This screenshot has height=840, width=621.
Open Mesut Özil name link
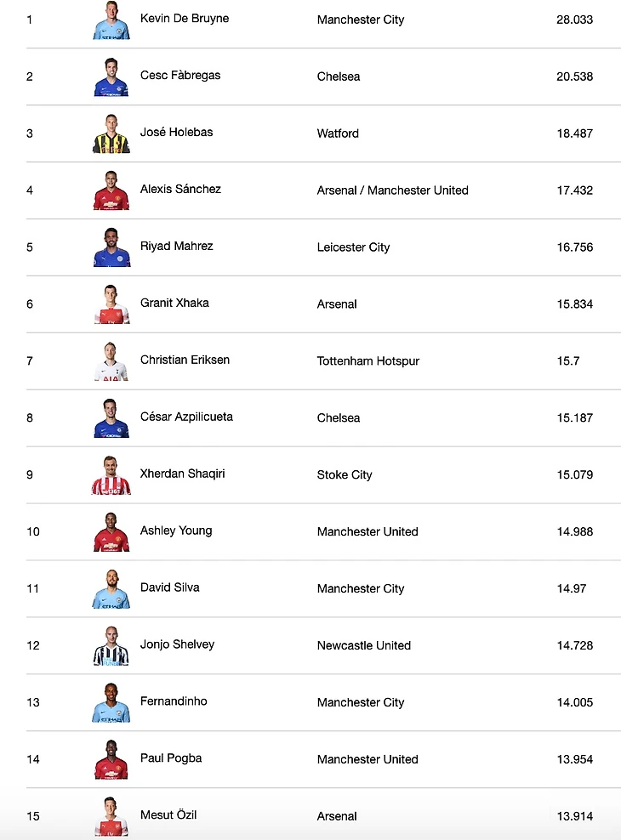168,814
